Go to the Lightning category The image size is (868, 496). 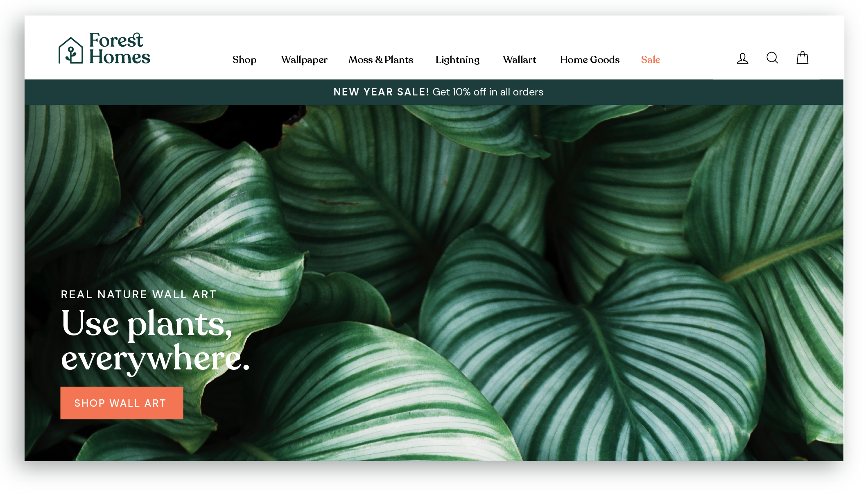457,60
